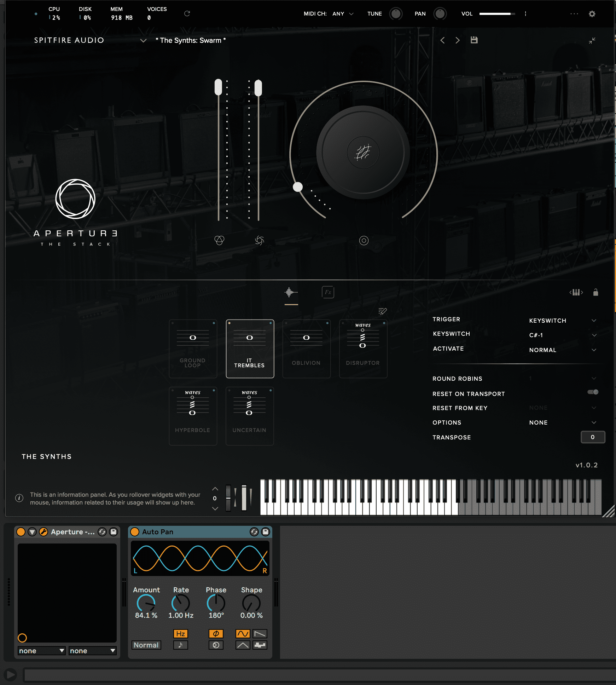Save the Aperture device preset

click(x=114, y=532)
